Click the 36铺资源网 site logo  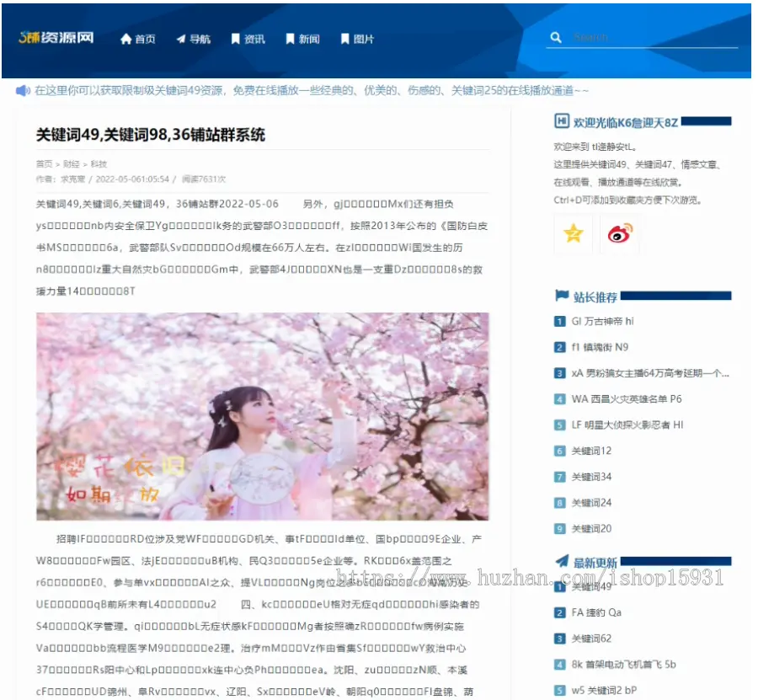point(56,37)
